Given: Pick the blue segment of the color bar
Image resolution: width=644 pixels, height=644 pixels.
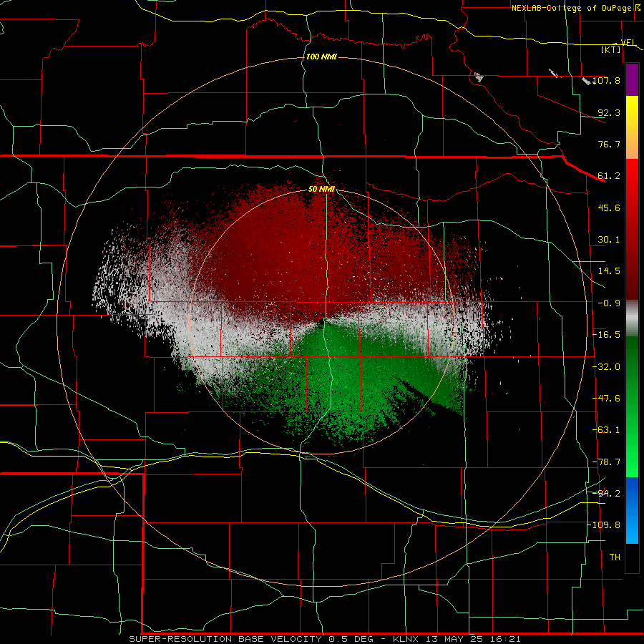Looking at the screenshot, I should point(632,510).
